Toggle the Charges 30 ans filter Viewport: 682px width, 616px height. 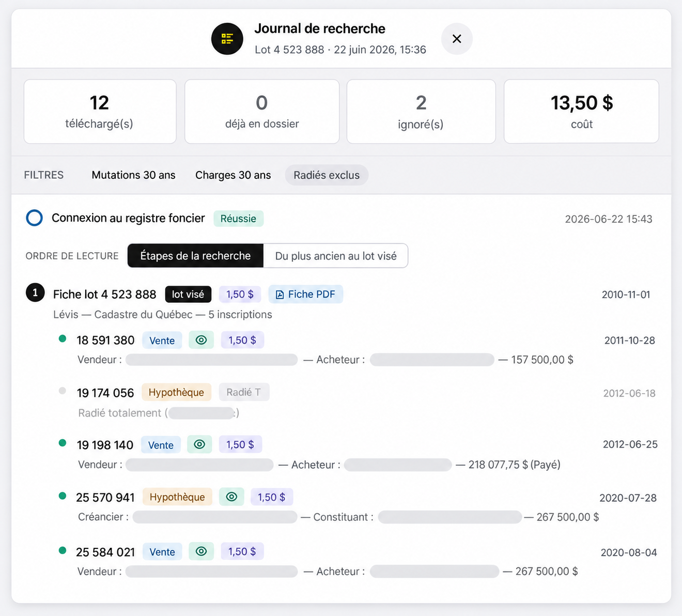(233, 175)
